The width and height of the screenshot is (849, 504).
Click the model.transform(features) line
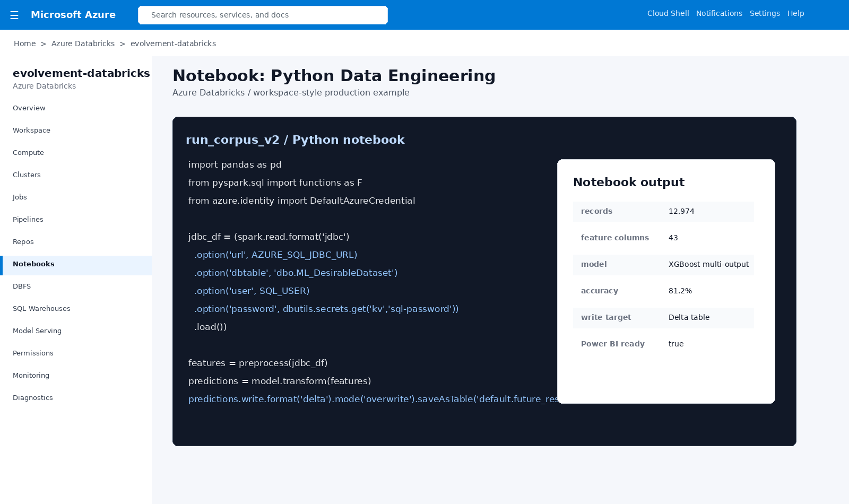(280, 381)
